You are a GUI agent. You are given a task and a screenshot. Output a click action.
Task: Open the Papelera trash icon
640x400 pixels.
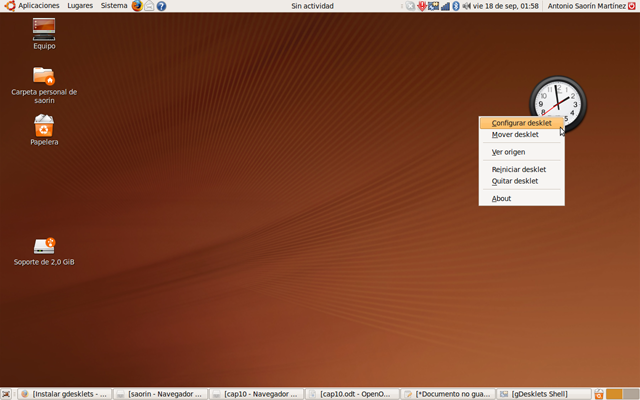tap(44, 128)
